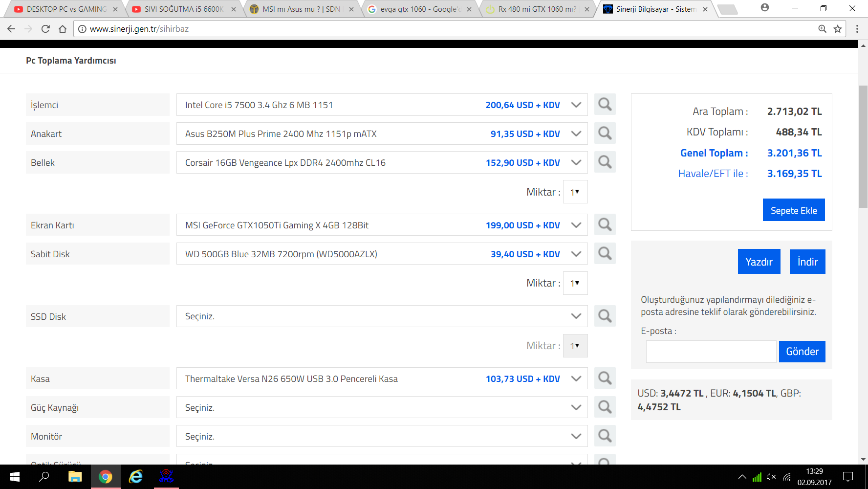Image resolution: width=868 pixels, height=489 pixels.
Task: Close the MSI mı Asus mu tab
Action: (351, 9)
